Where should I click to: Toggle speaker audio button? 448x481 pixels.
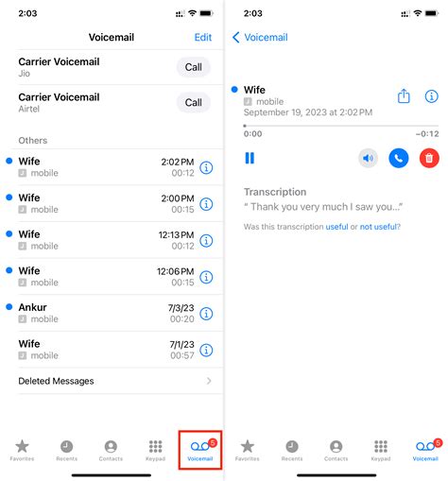tap(368, 158)
